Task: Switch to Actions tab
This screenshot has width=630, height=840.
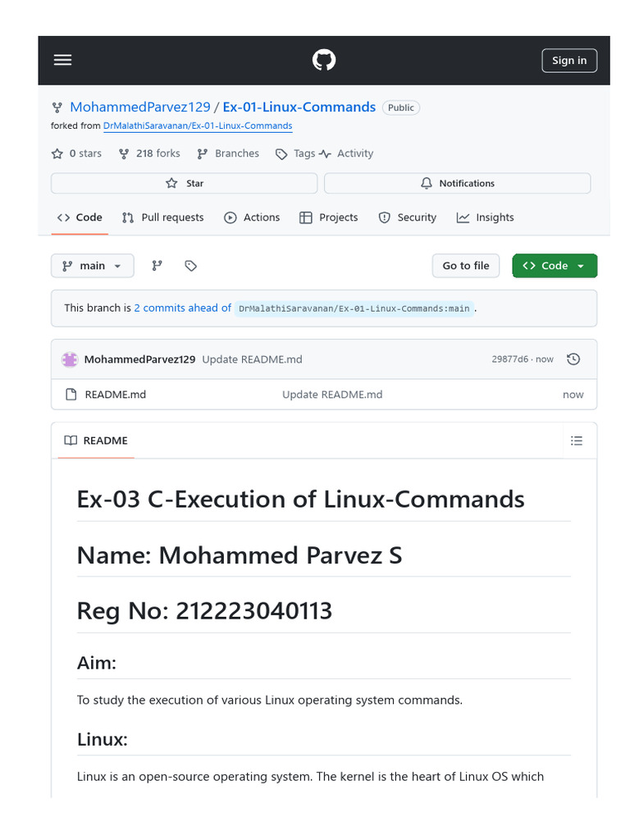Action: pyautogui.click(x=252, y=217)
